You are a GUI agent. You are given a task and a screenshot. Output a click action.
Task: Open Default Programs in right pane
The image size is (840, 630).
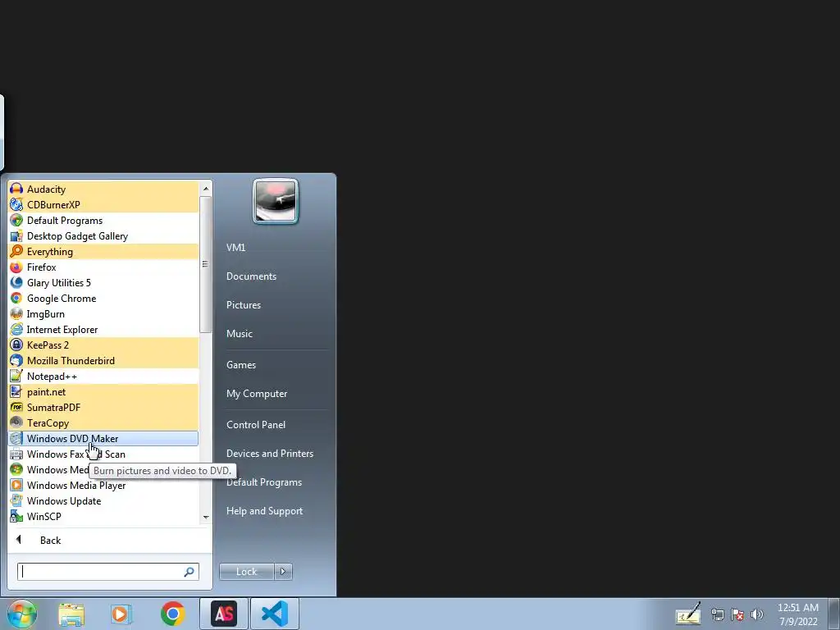(x=264, y=482)
